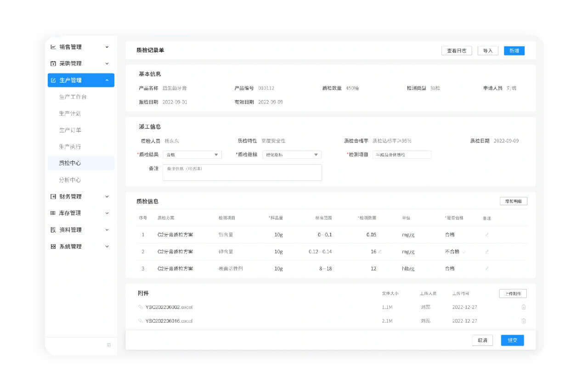588x381 pixels.
Task: Click paperclip icon beside YSC202206002.excel
Action: (141, 307)
